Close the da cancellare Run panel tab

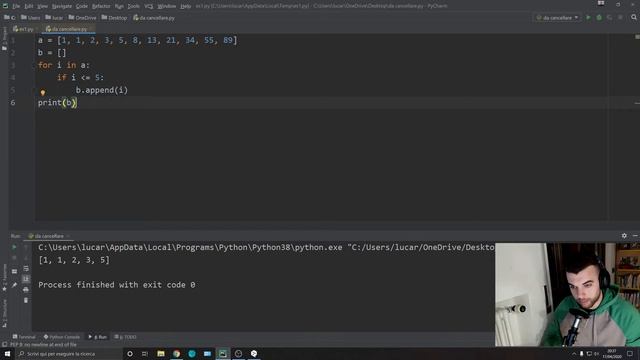(x=68, y=236)
